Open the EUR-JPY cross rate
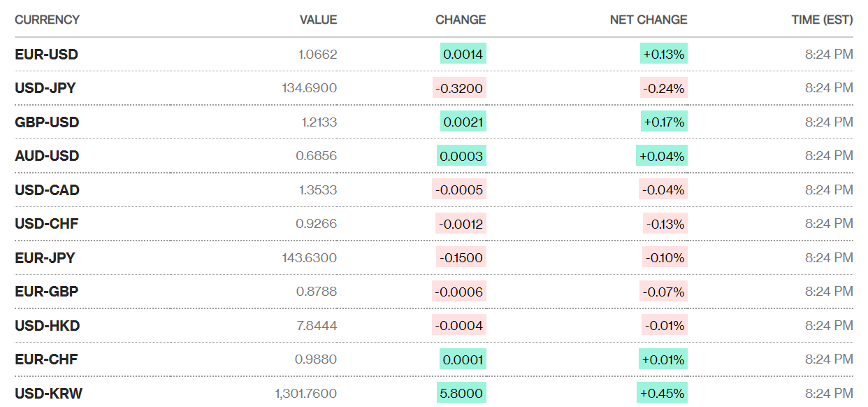This screenshot has height=407, width=868. [x=45, y=258]
